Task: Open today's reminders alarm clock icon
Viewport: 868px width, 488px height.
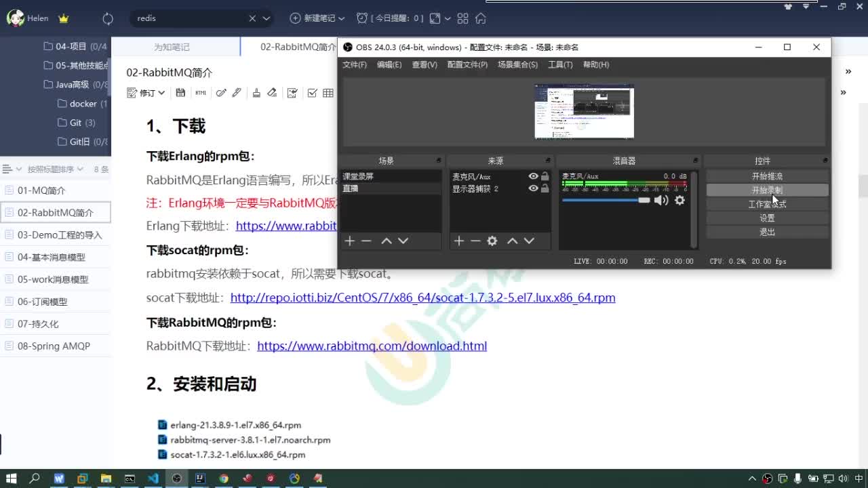Action: pyautogui.click(x=362, y=18)
